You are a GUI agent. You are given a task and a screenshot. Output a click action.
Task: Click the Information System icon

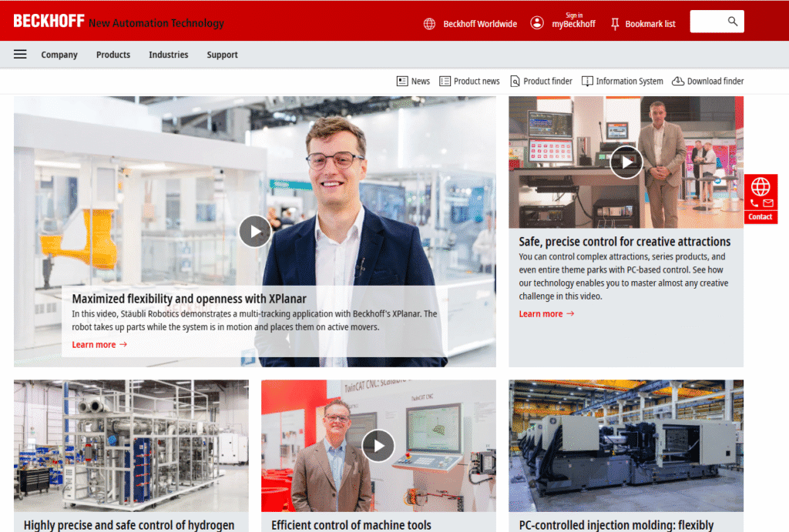(x=587, y=81)
